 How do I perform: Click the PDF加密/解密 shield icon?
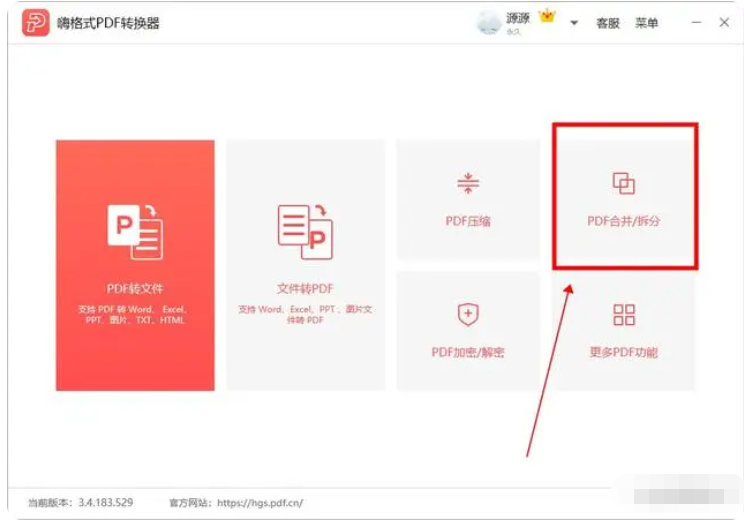point(468,315)
